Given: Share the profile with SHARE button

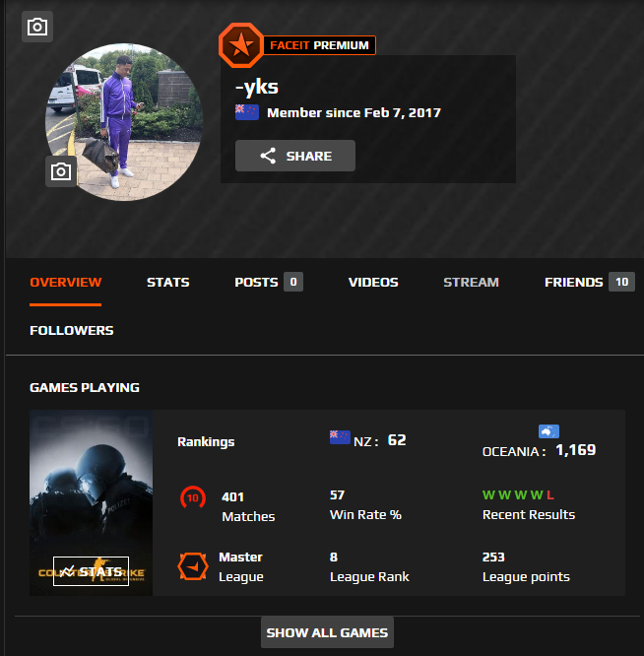Looking at the screenshot, I should [x=295, y=156].
